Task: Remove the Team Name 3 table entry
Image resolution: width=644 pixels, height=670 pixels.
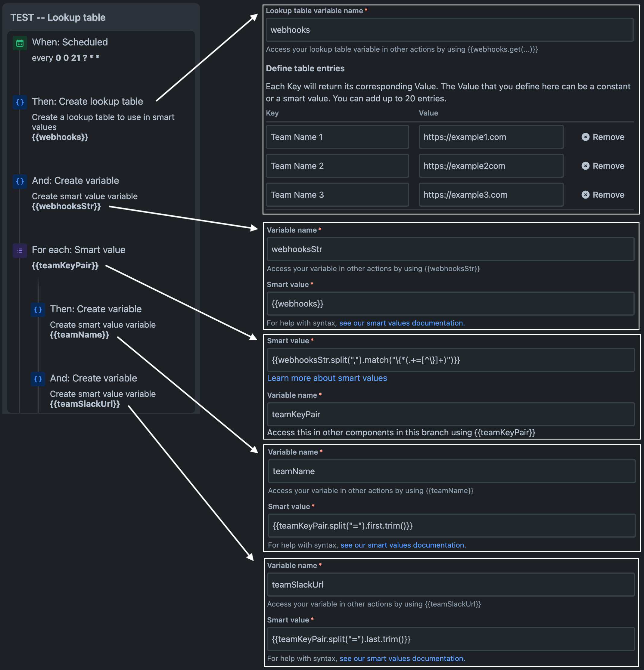Action: click(603, 195)
